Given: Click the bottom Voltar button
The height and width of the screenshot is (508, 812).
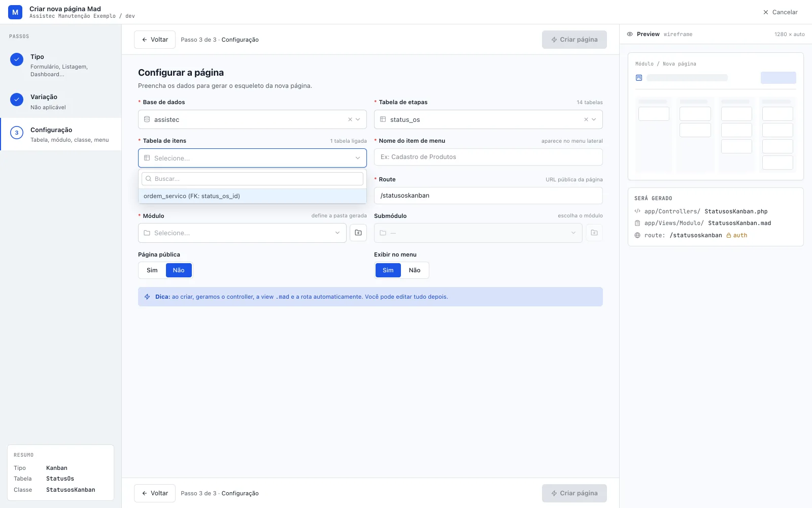Looking at the screenshot, I should tap(155, 493).
